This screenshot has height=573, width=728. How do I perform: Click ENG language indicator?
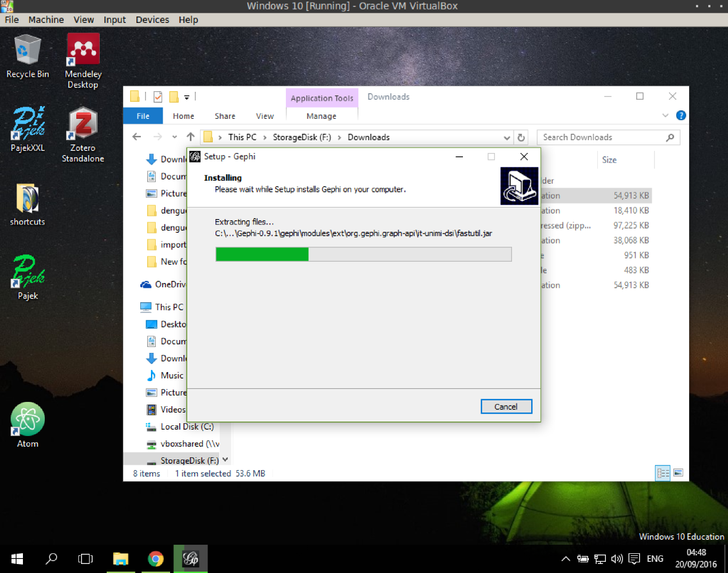[x=655, y=559]
